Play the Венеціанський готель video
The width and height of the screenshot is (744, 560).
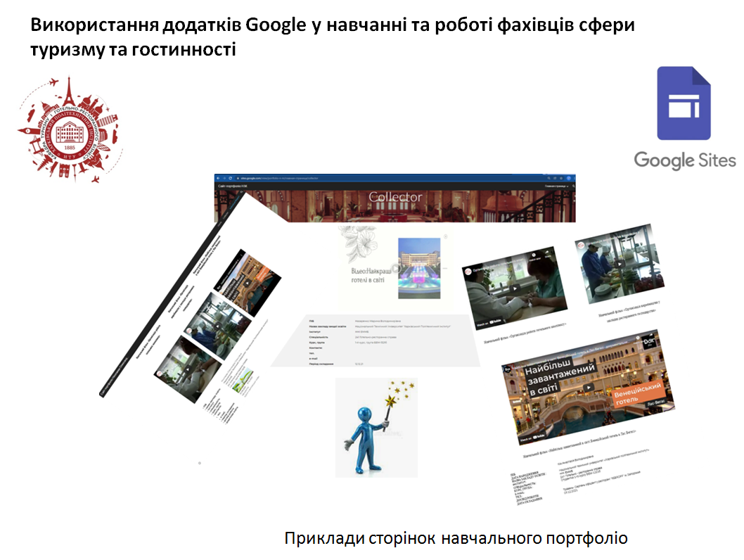pos(589,387)
